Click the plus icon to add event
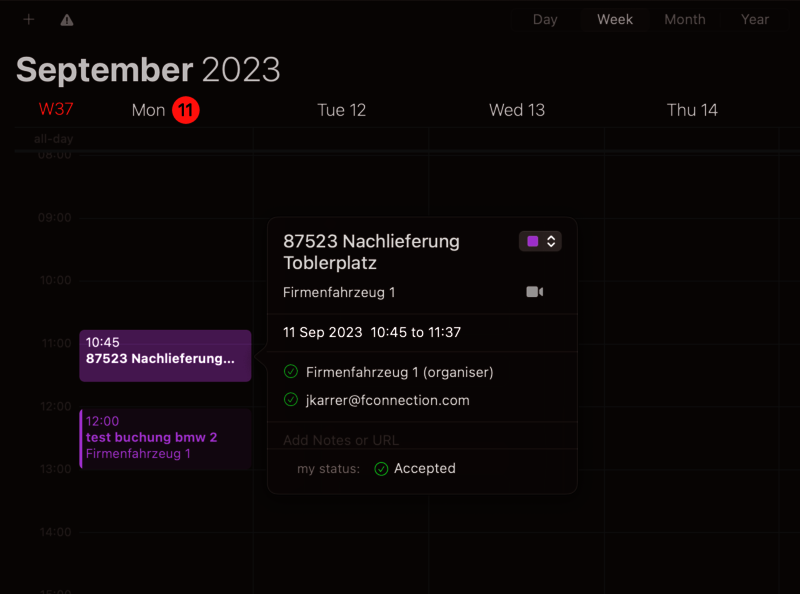The width and height of the screenshot is (800, 594). tap(29, 19)
